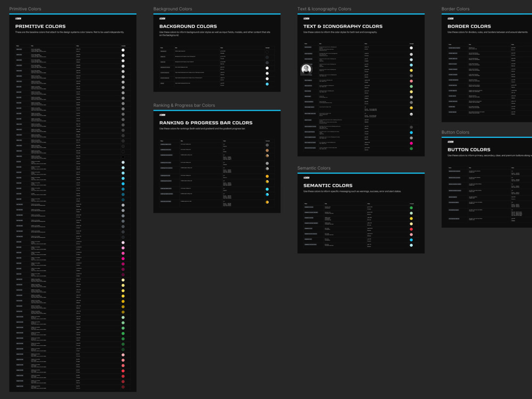Click the Primitive Colors description sentence
Image resolution: width=532 pixels, height=399 pixels.
click(x=70, y=32)
